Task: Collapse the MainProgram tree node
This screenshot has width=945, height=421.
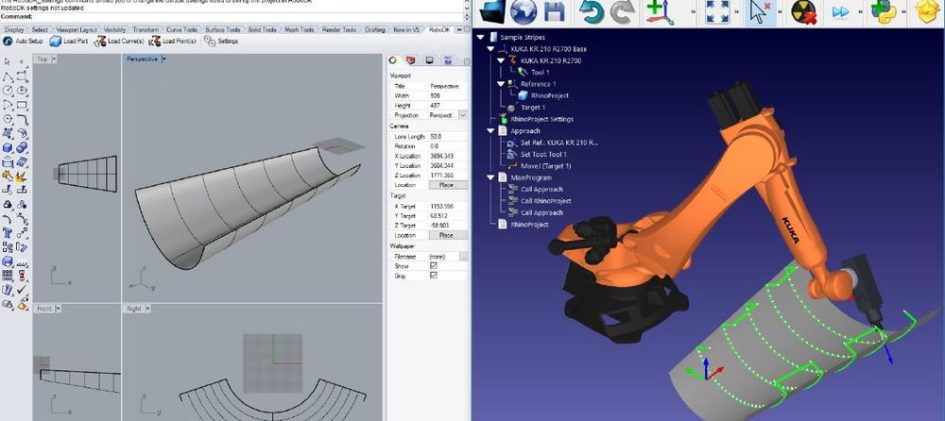Action: tap(490, 177)
